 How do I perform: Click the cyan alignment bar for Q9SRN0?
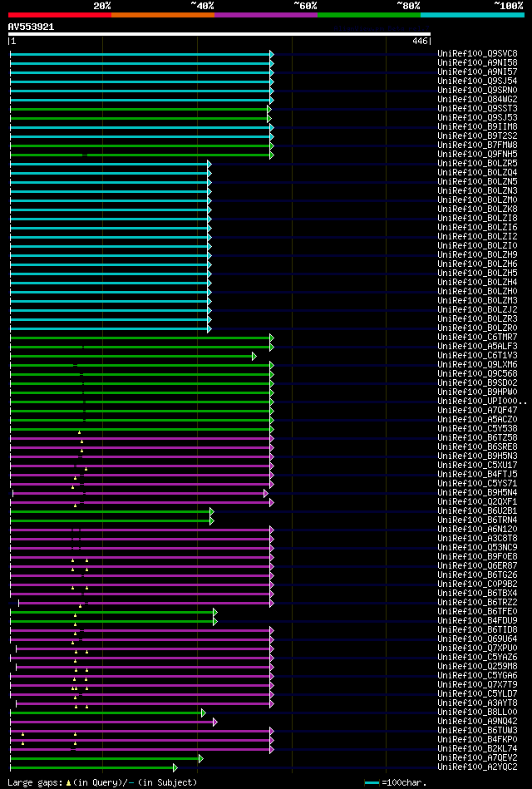point(142,91)
